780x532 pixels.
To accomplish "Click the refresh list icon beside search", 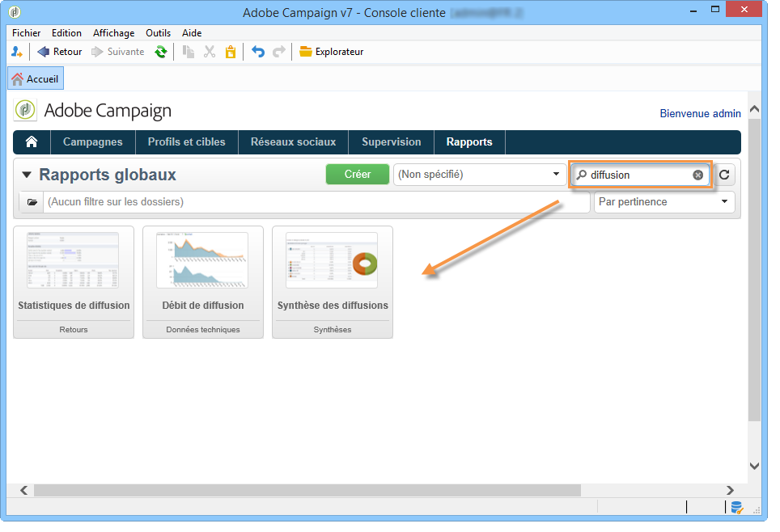I will (724, 175).
